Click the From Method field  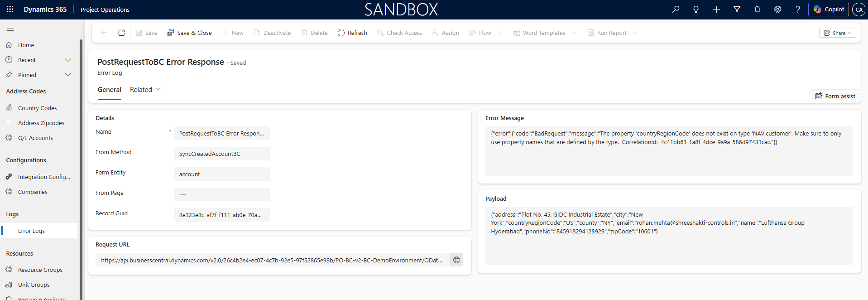point(221,154)
